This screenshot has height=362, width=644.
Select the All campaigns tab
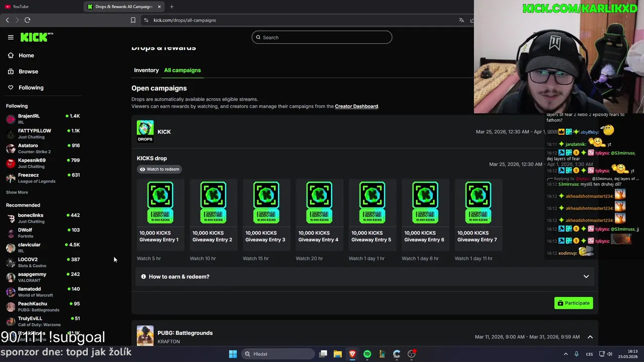(x=182, y=70)
